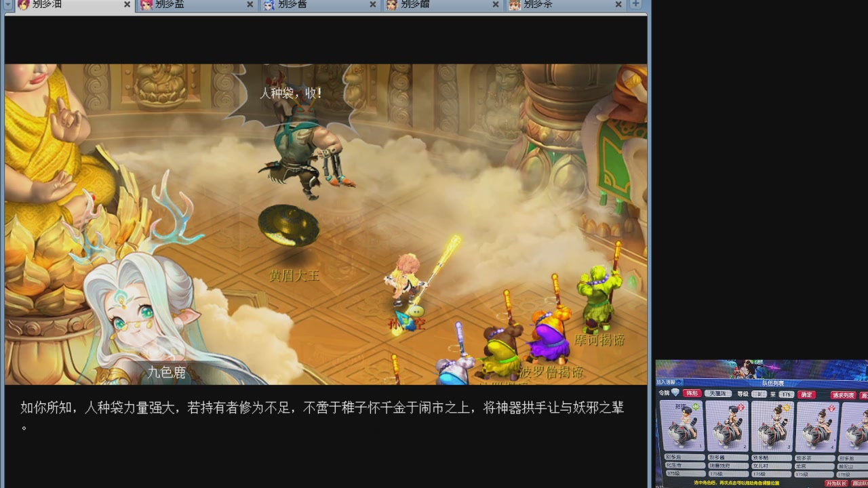The height and width of the screenshot is (488, 868).
Task: Click the 化生寺 faction label
Action: click(684, 466)
